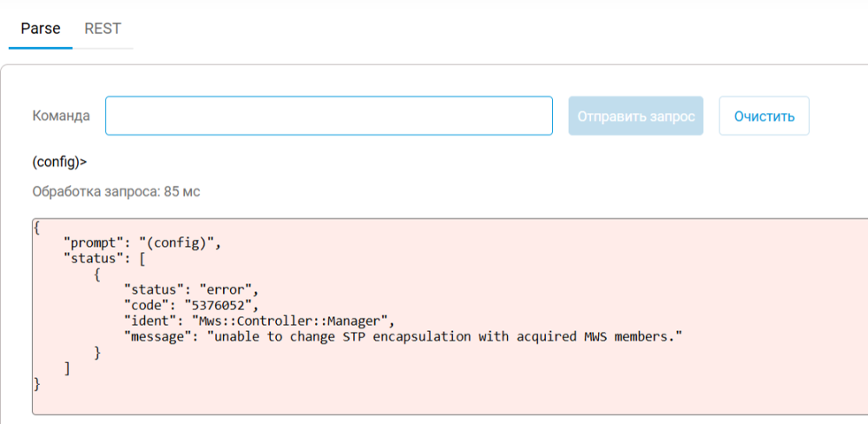Click the inner opening brace under status
The width and height of the screenshot is (868, 424).
click(97, 274)
